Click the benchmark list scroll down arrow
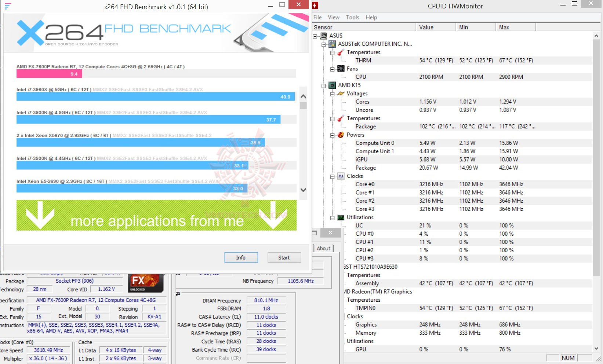This screenshot has height=364, width=603. [303, 190]
